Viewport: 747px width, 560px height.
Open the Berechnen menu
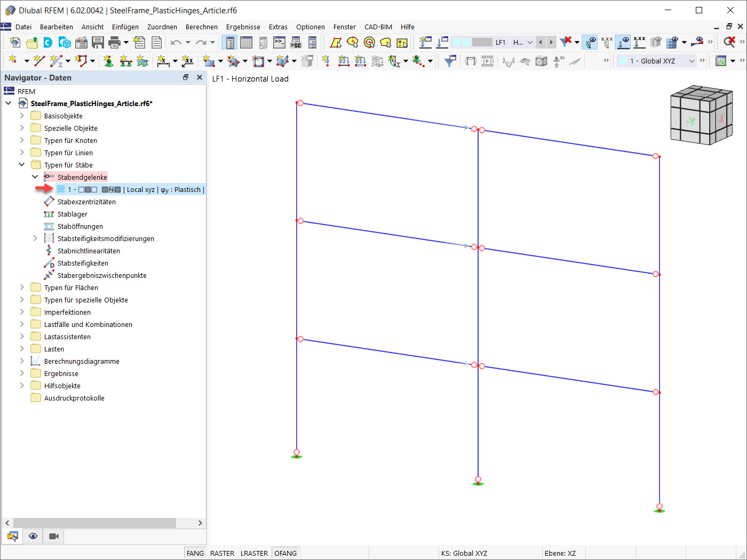[202, 27]
